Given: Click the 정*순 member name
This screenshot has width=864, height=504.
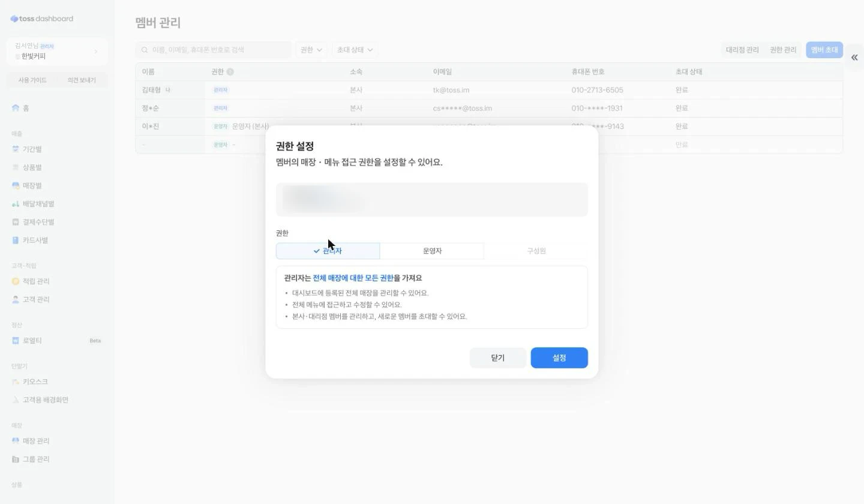Looking at the screenshot, I should [x=151, y=108].
